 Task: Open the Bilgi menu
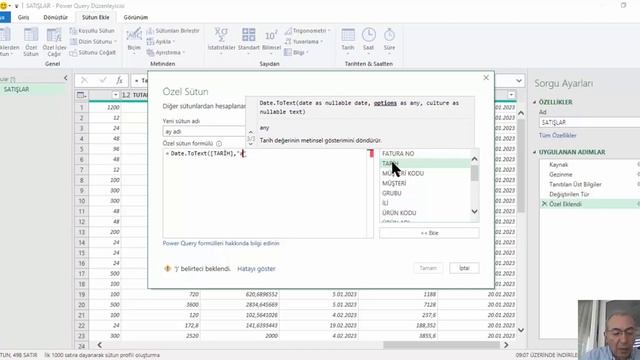[x=296, y=53]
